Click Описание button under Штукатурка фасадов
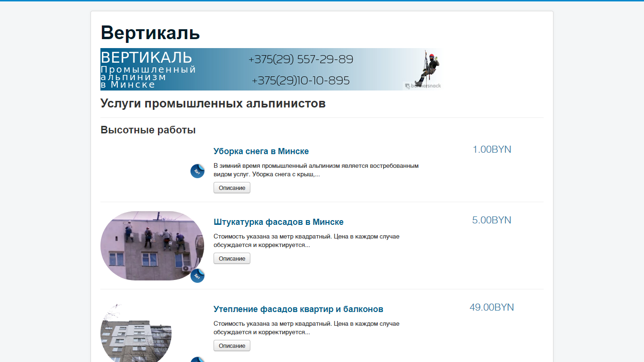This screenshot has height=362, width=644. [232, 258]
